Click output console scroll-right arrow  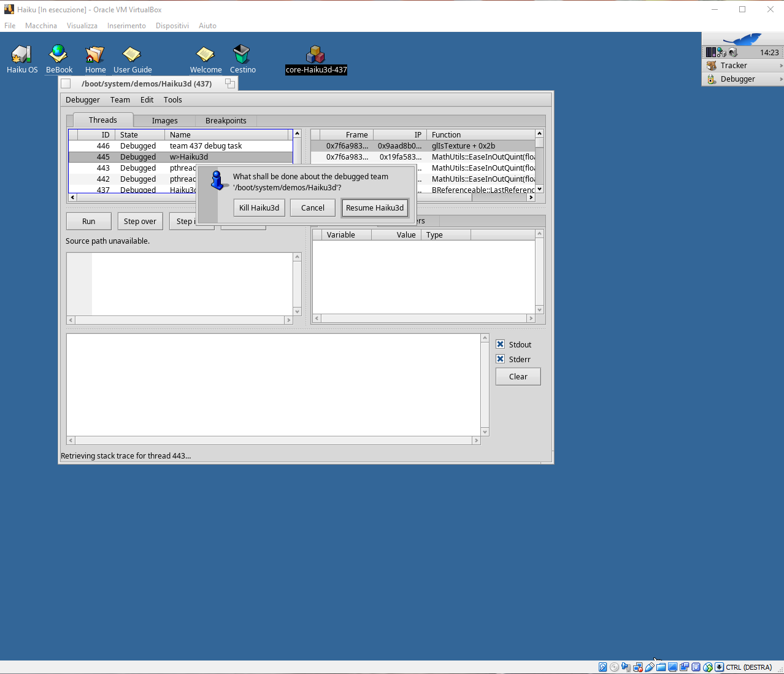[476, 441]
